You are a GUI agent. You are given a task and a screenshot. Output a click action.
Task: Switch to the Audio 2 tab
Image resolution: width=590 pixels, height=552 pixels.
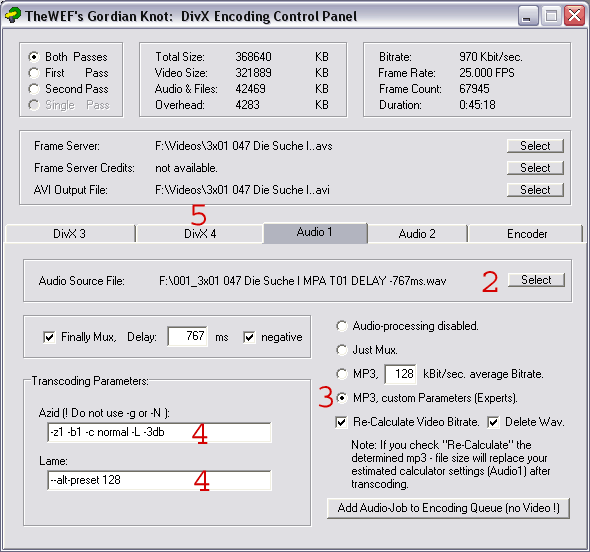coord(417,234)
